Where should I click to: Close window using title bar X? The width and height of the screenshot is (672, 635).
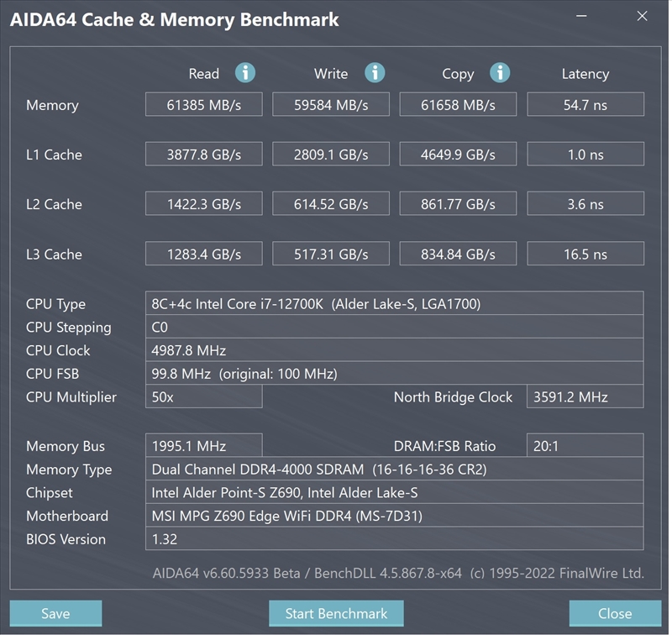tap(643, 17)
